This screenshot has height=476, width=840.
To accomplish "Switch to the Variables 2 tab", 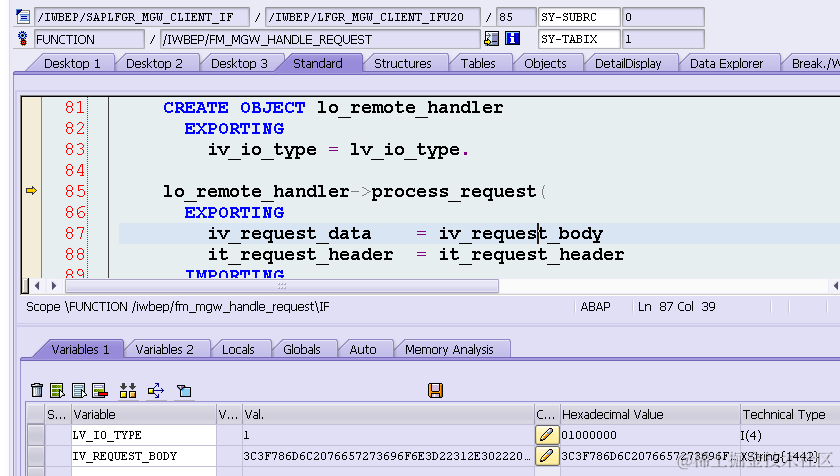I will point(164,350).
